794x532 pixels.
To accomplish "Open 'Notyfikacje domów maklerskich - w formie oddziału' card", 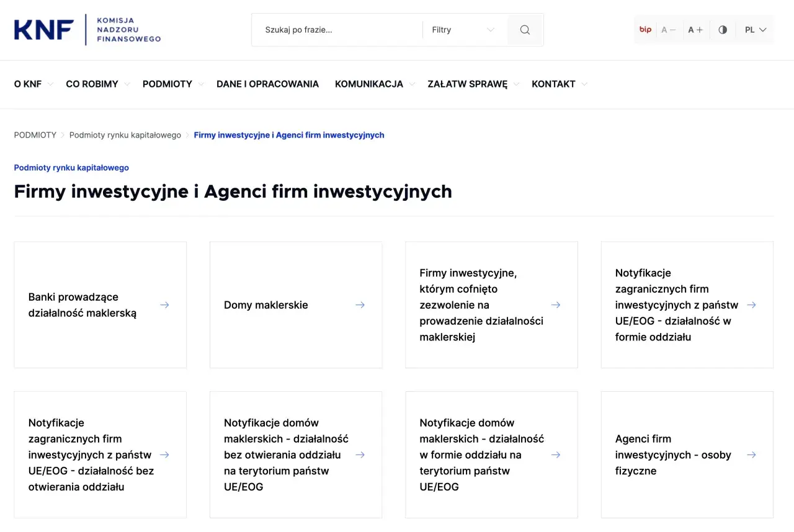I will pyautogui.click(x=491, y=455).
